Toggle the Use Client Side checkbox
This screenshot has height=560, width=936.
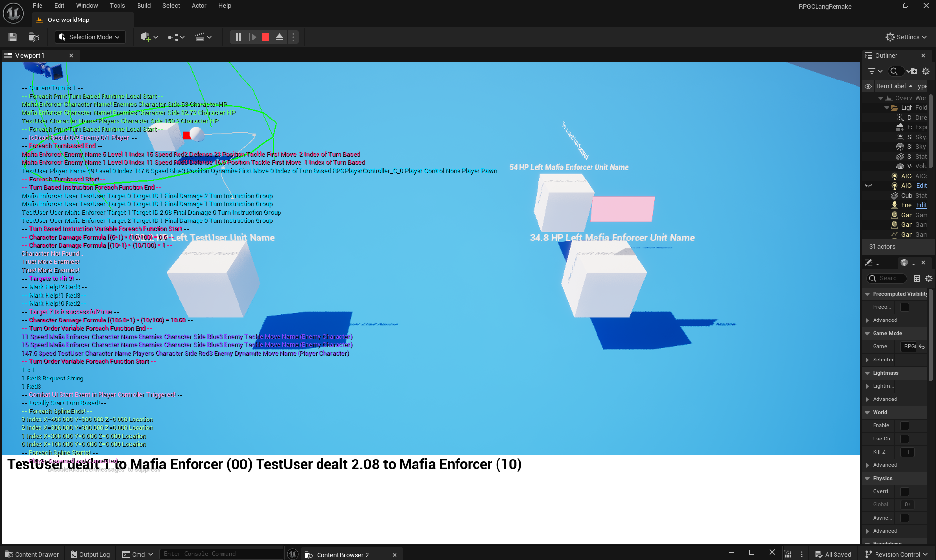(x=904, y=439)
